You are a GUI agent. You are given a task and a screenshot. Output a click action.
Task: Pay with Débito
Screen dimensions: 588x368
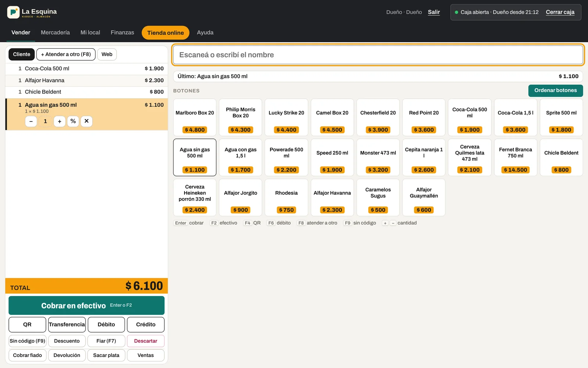[106, 325]
